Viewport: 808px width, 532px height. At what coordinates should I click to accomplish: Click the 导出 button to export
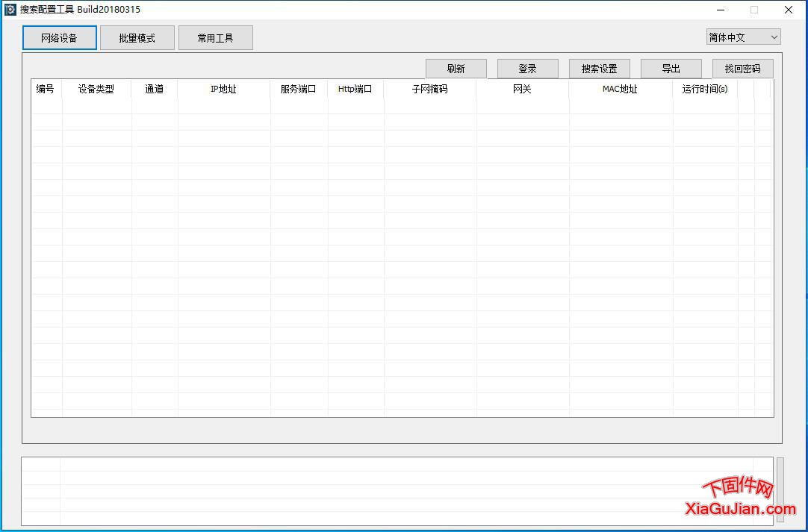[671, 67]
